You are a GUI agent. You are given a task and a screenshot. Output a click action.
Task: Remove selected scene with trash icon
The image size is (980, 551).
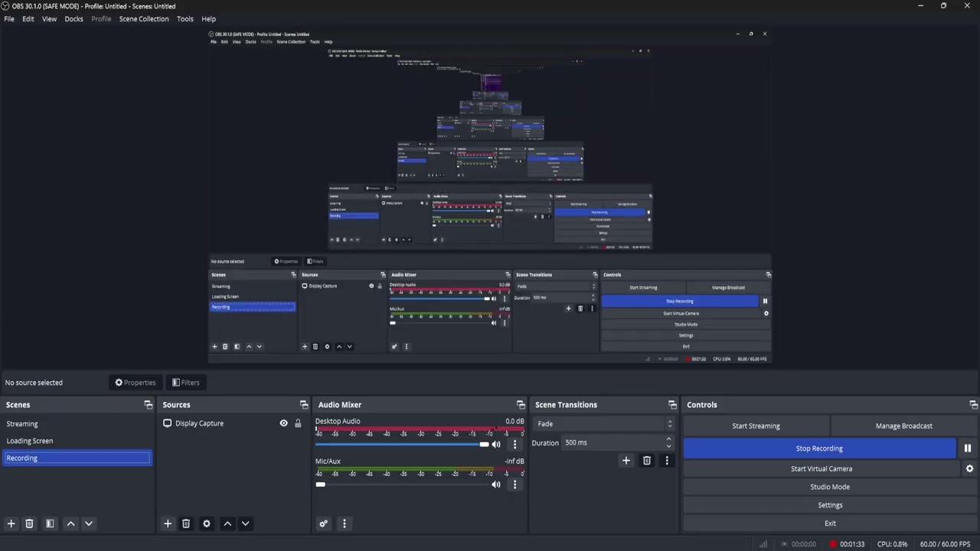coord(29,523)
